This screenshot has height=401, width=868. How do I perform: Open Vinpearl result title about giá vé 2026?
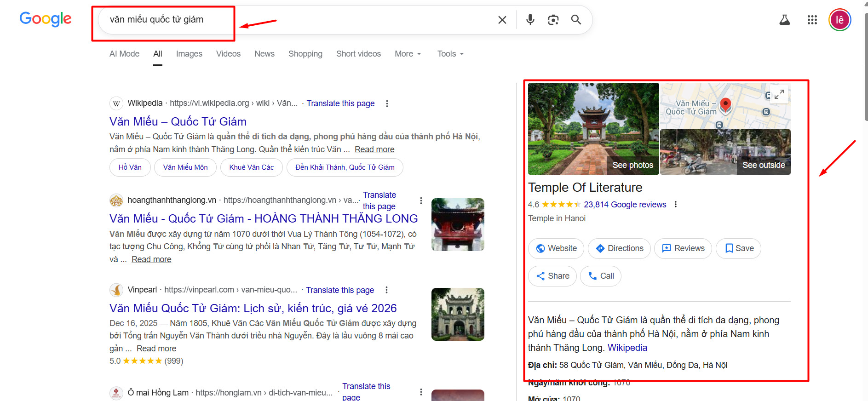click(x=253, y=308)
